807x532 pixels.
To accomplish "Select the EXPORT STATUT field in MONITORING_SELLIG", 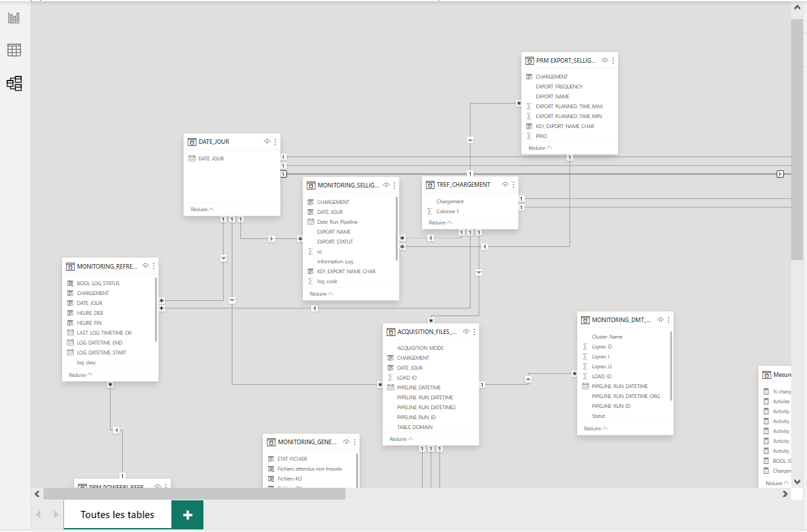I will [335, 242].
